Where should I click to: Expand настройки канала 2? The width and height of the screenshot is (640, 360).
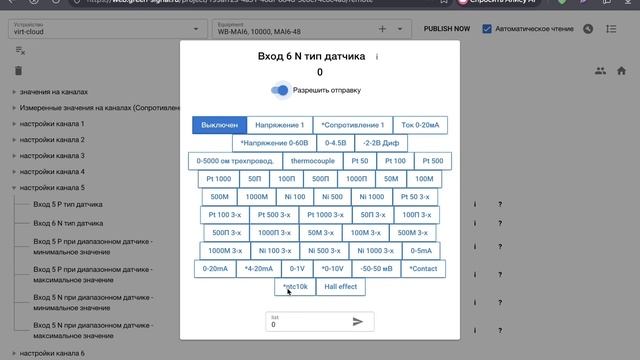click(14, 140)
